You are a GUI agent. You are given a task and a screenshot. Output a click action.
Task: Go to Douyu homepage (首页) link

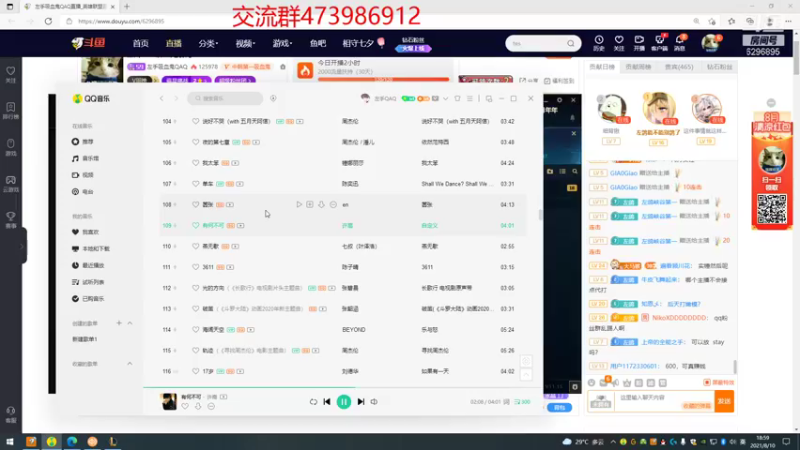click(140, 43)
